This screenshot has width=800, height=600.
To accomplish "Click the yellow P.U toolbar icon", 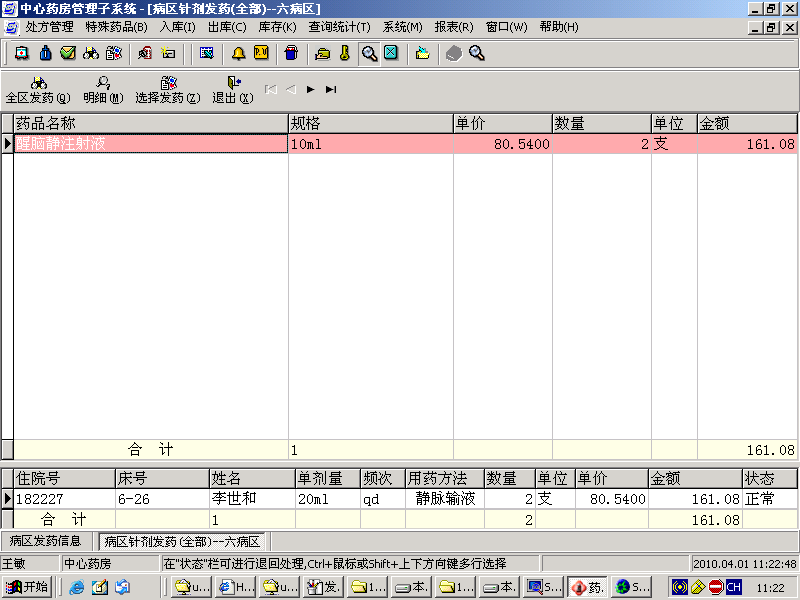I will [261, 53].
